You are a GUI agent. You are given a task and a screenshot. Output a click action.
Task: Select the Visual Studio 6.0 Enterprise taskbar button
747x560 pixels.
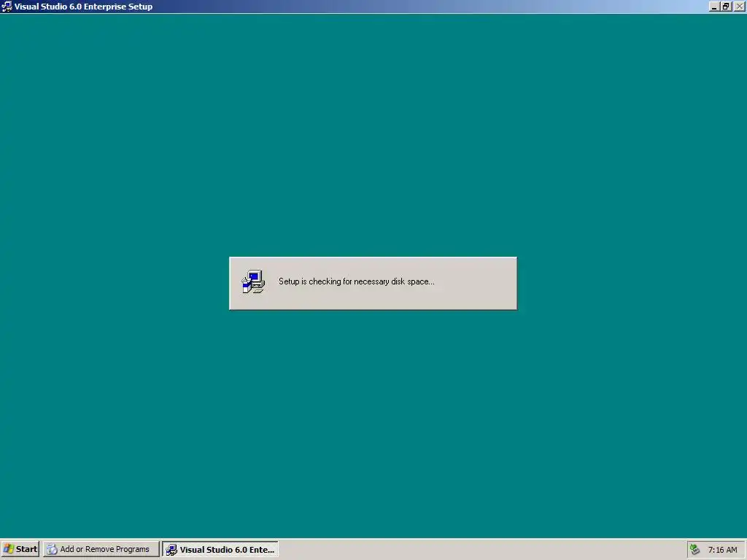click(220, 549)
